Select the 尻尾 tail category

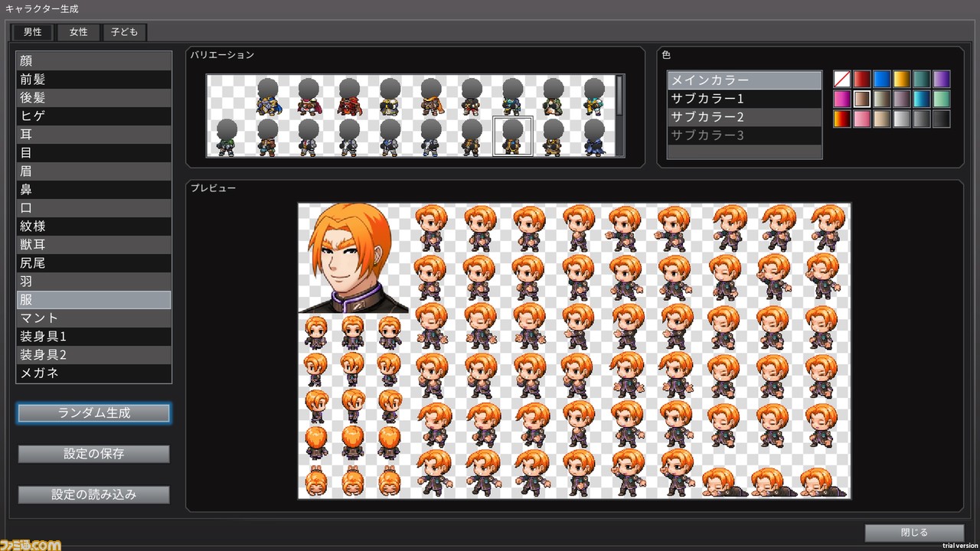[93, 262]
